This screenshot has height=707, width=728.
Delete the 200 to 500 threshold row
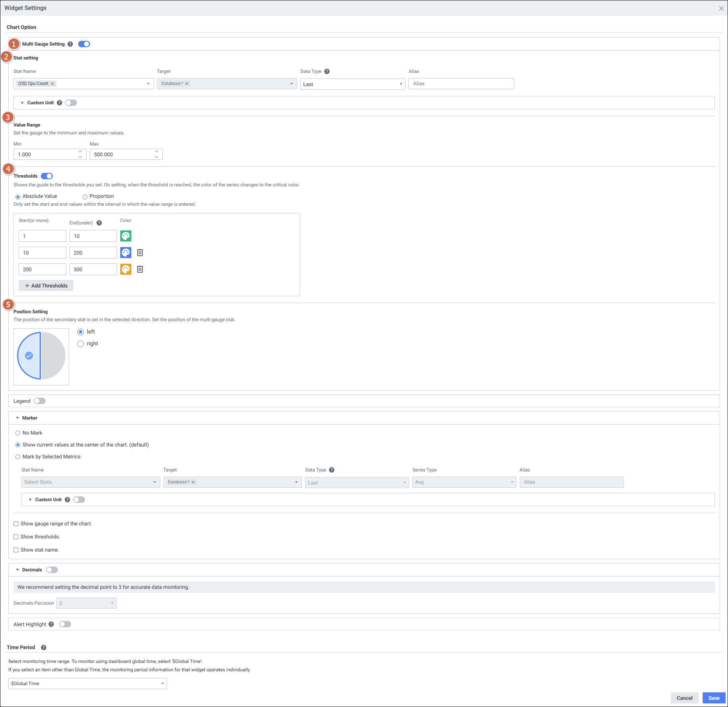pos(140,269)
